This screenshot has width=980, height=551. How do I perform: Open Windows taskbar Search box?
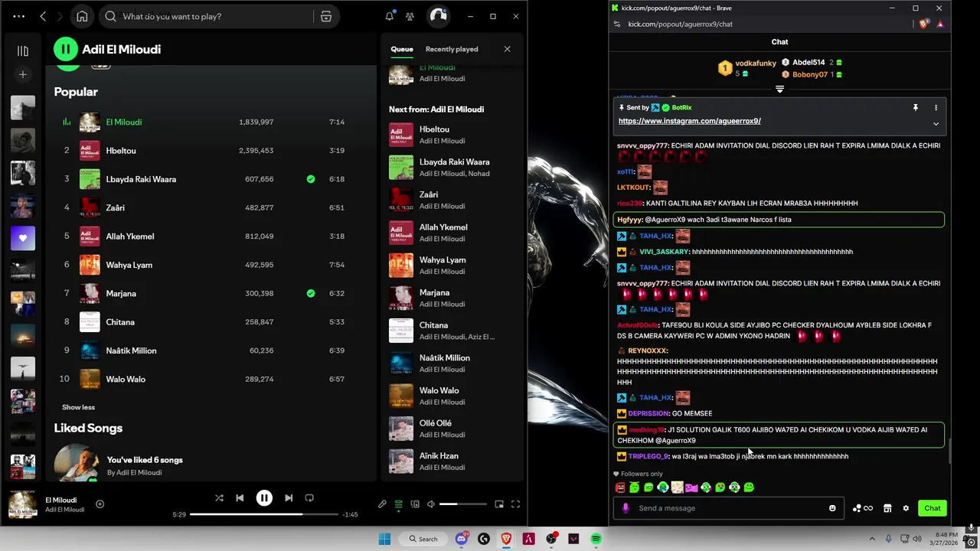[423, 539]
